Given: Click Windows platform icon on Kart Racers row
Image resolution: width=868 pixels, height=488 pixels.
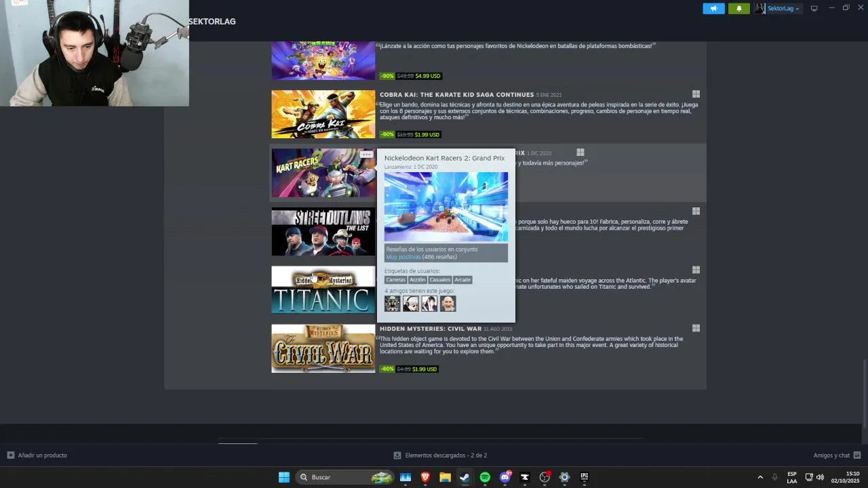Looking at the screenshot, I should click(x=580, y=152).
